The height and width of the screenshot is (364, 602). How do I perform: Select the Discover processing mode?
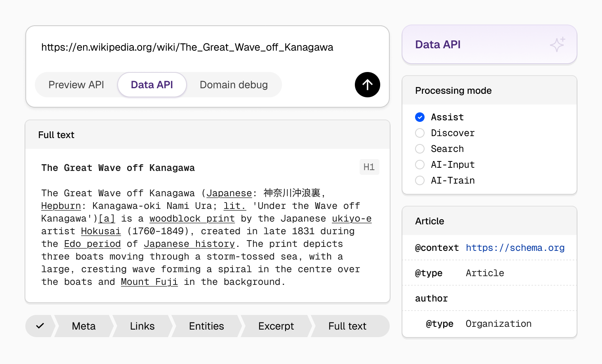tap(420, 133)
